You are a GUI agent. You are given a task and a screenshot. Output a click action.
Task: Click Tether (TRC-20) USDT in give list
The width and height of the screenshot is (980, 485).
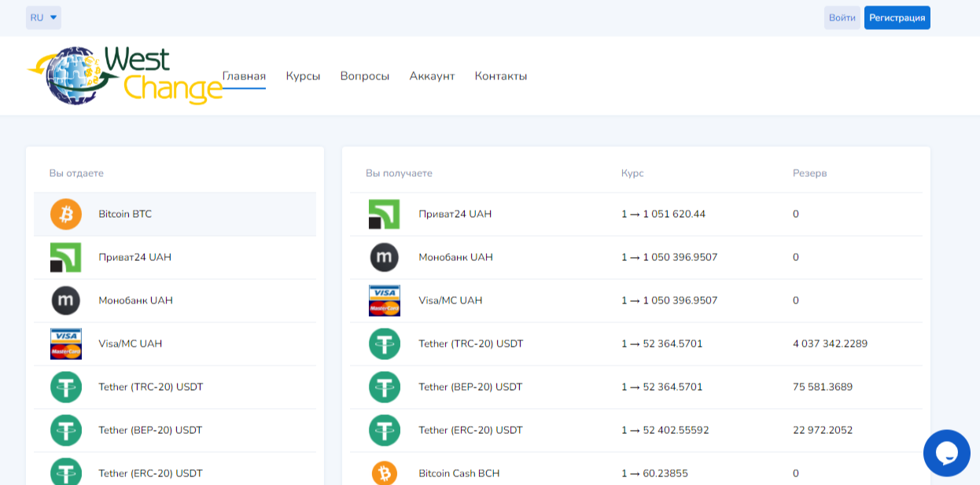pos(150,387)
